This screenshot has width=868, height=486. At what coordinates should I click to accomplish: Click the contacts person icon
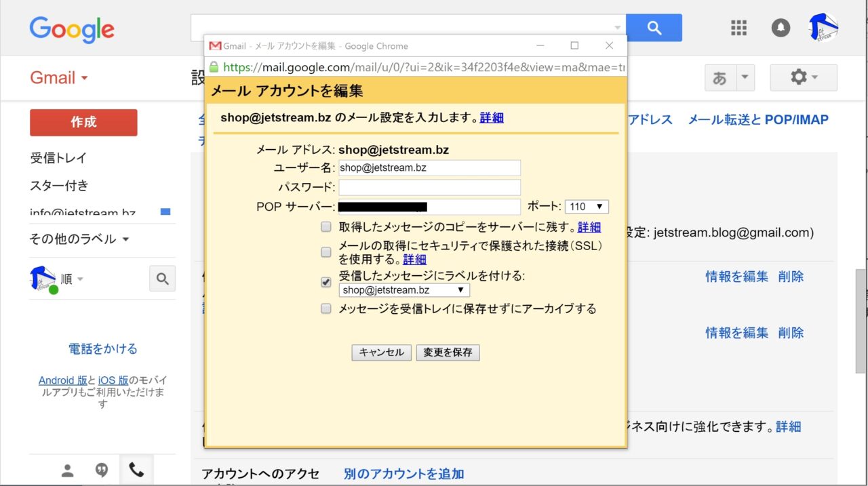coord(67,470)
